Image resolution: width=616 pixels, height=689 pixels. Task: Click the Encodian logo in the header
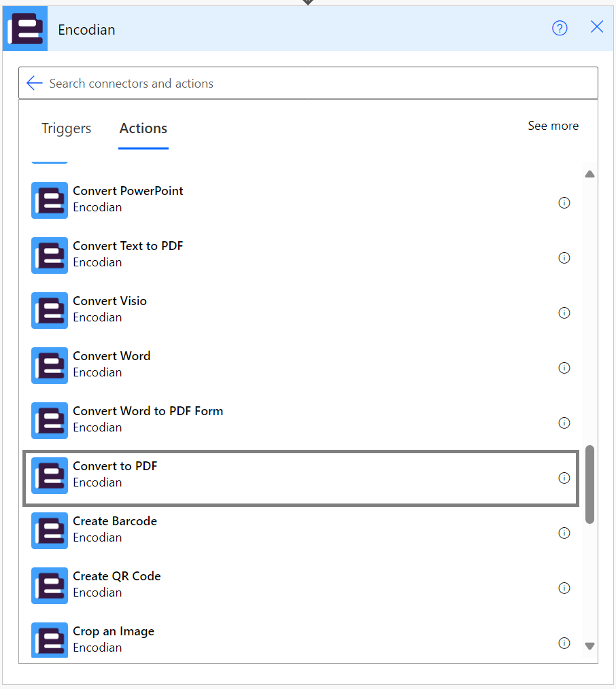coord(25,29)
